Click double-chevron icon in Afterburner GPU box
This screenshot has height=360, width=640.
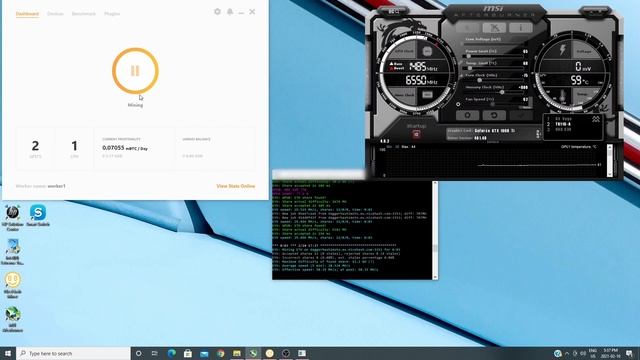point(596,119)
